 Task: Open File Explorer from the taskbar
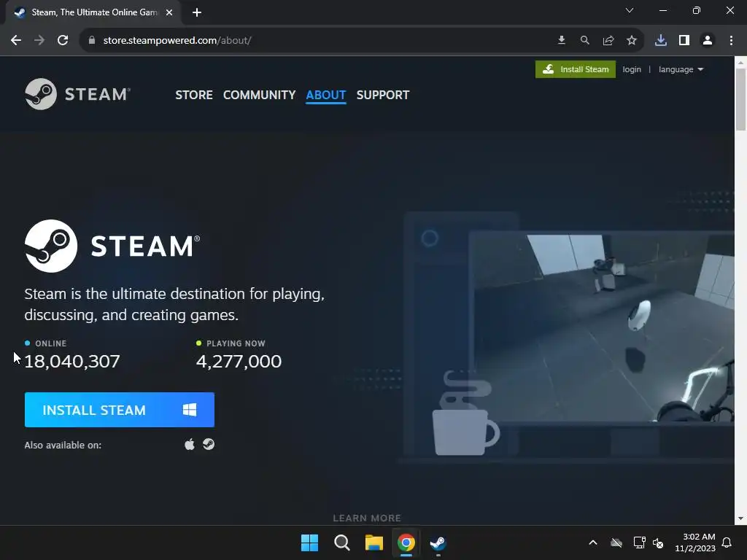[x=374, y=542]
